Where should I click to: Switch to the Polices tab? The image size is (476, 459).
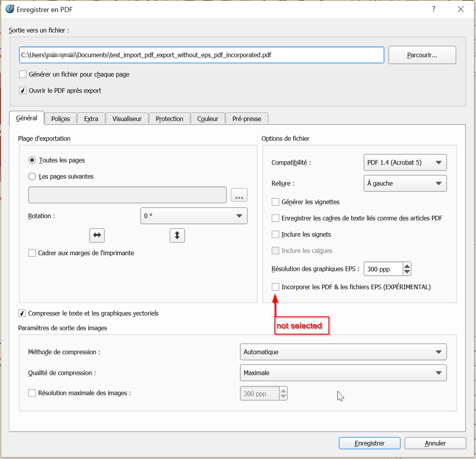(x=61, y=119)
